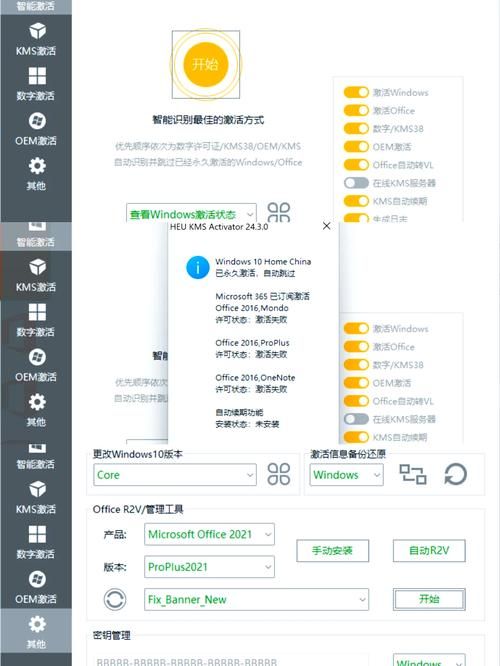Toggle KMS自动续期 switch in window behind the dialog
The height and width of the screenshot is (666, 500).
(x=356, y=437)
